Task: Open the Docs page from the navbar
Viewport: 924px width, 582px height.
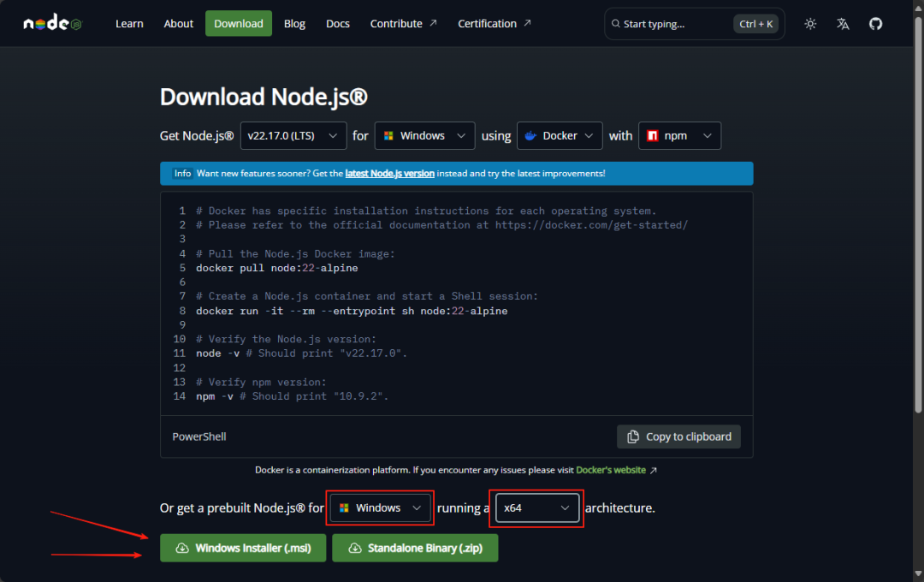Action: point(337,23)
